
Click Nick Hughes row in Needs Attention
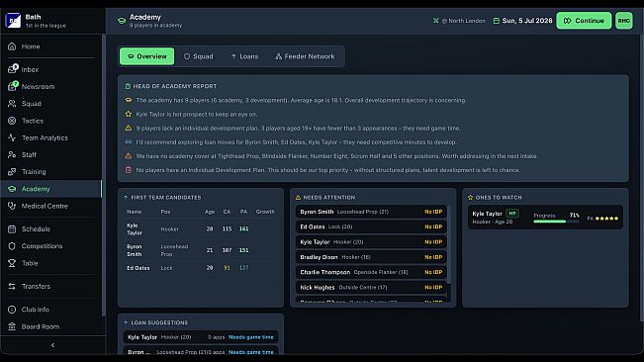tap(371, 287)
